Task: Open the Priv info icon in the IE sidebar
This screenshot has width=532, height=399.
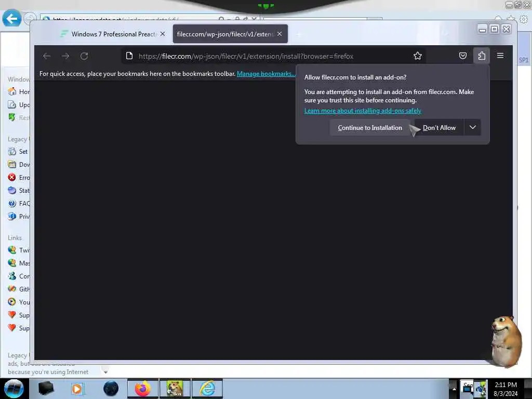Action: pos(12,216)
